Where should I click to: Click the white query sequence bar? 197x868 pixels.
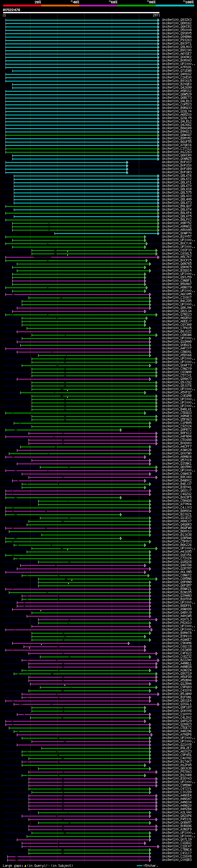(81, 13)
